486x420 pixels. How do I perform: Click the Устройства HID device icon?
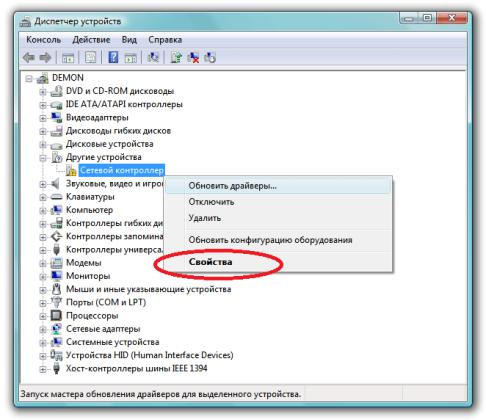click(x=56, y=355)
